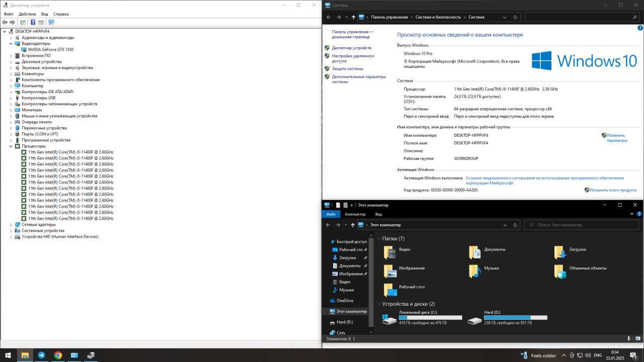Open Google Chrome from the taskbar
The image size is (644, 362).
click(58, 355)
